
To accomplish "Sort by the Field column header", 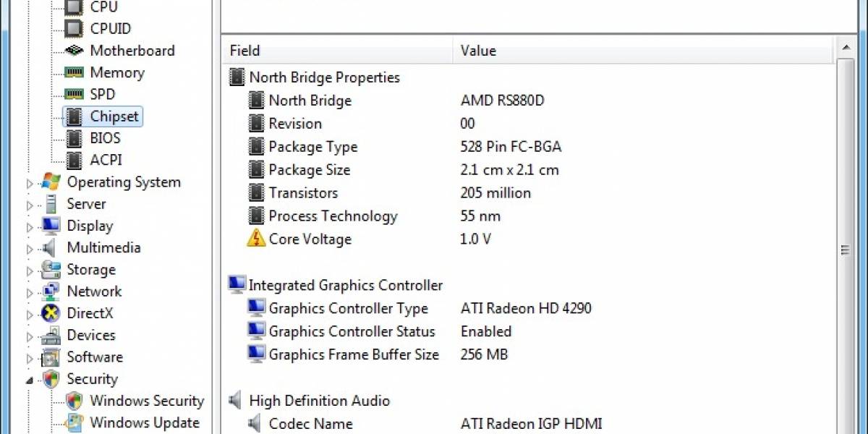I will click(x=338, y=51).
